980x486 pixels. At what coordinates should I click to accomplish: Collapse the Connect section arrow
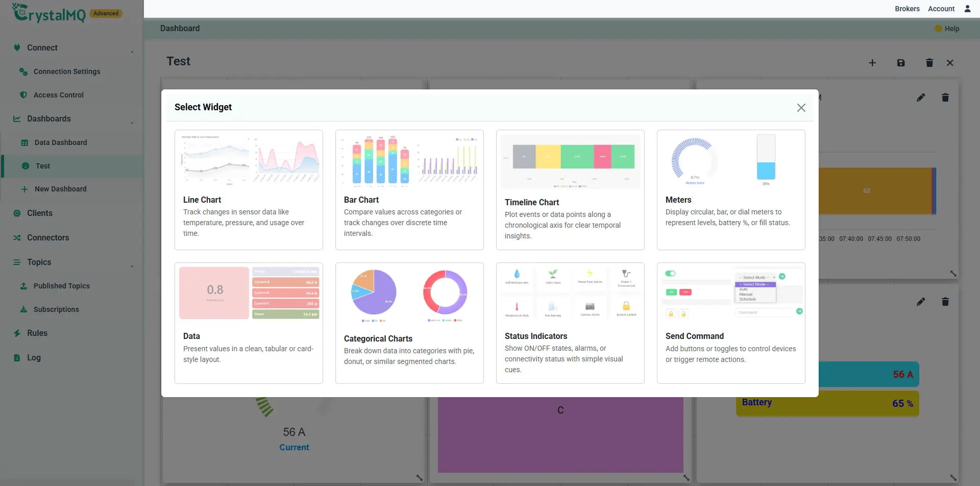pos(132,52)
